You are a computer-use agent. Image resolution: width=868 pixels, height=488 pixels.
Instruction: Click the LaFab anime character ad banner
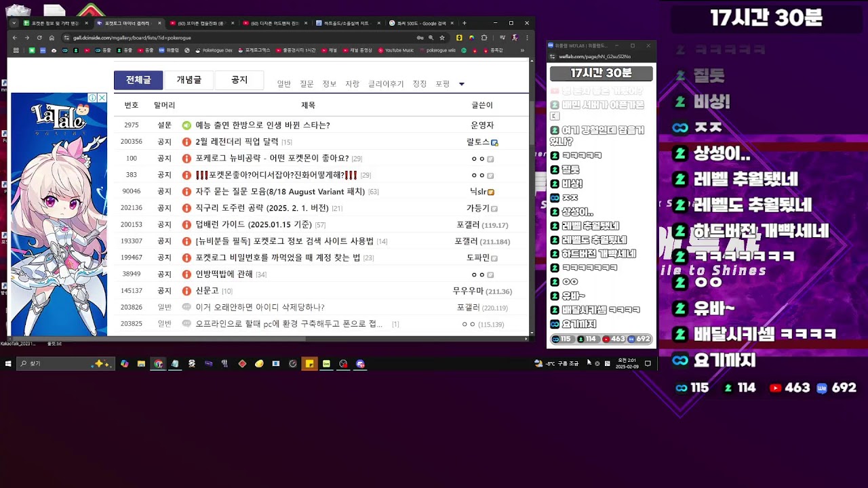[x=59, y=214]
